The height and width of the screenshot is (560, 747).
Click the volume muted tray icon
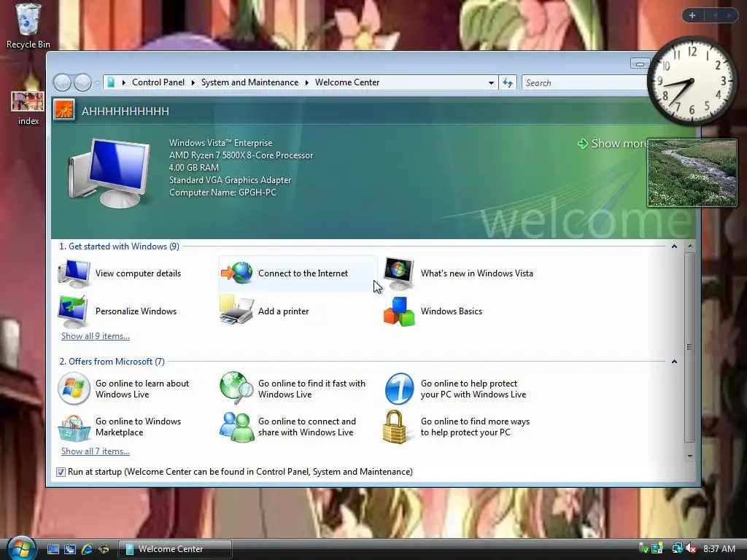(692, 548)
